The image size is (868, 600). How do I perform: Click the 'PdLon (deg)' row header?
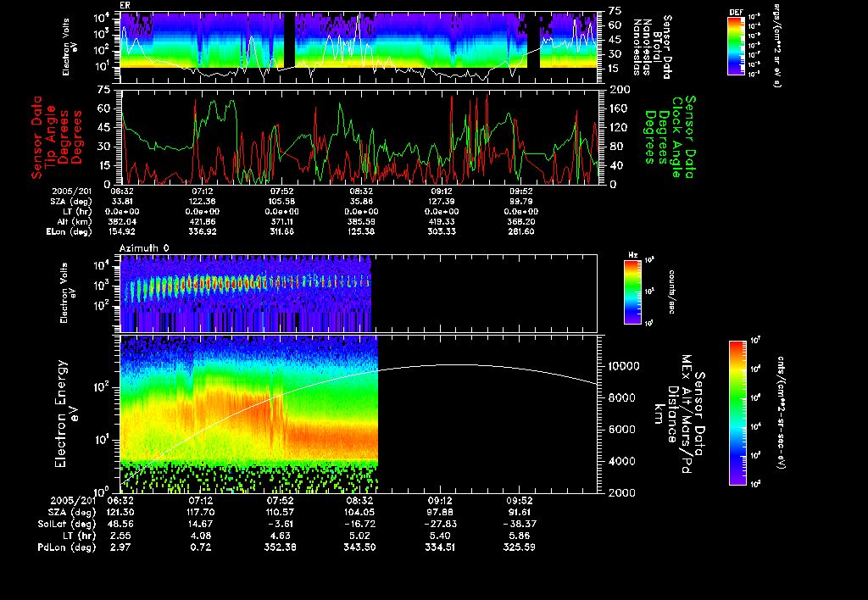tap(67, 547)
